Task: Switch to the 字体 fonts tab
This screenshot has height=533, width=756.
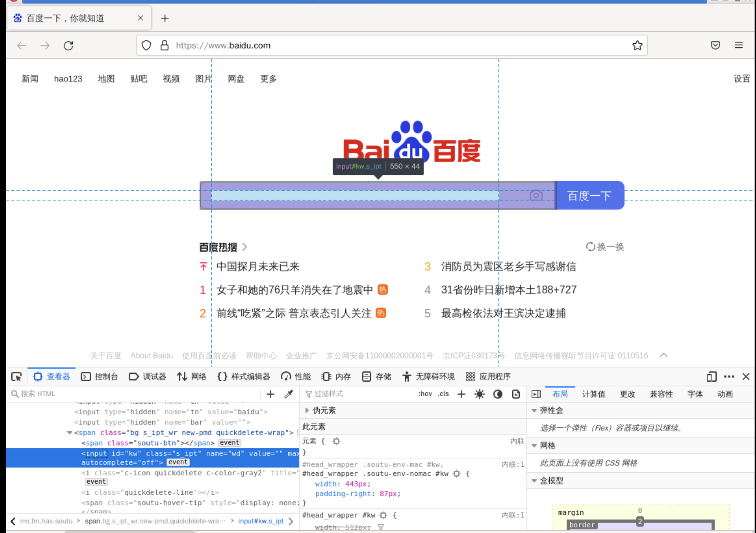Action: pyautogui.click(x=695, y=394)
